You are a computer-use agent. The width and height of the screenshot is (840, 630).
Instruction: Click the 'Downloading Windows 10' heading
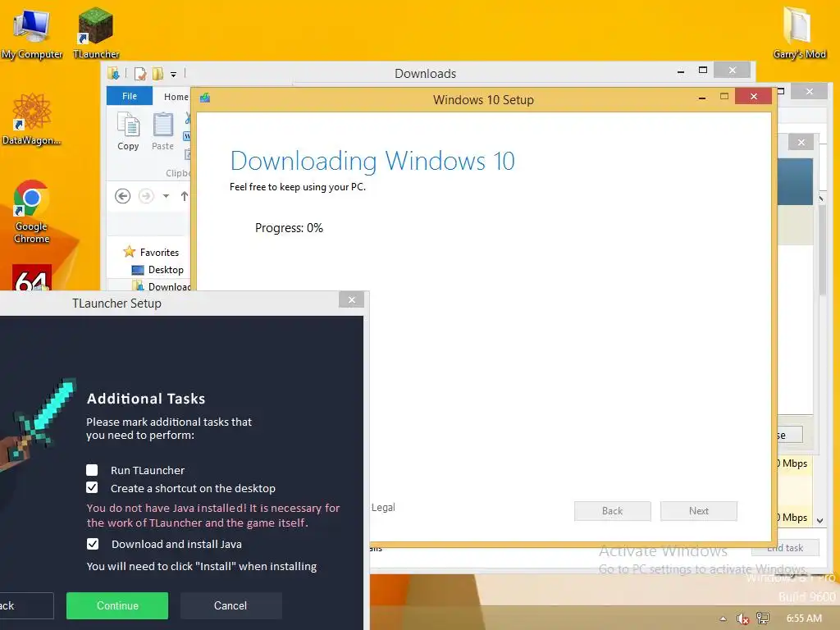click(372, 162)
